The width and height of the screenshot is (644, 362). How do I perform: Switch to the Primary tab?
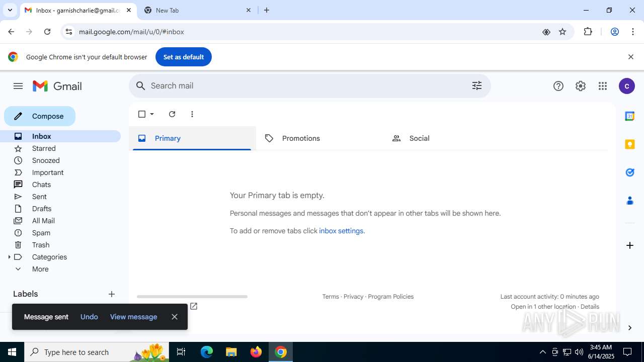pyautogui.click(x=192, y=138)
